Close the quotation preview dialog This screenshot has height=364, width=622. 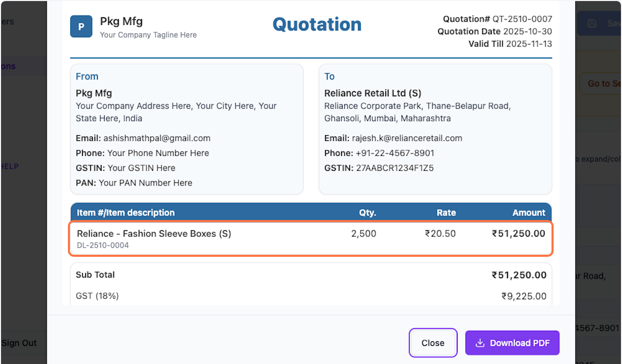(x=432, y=343)
